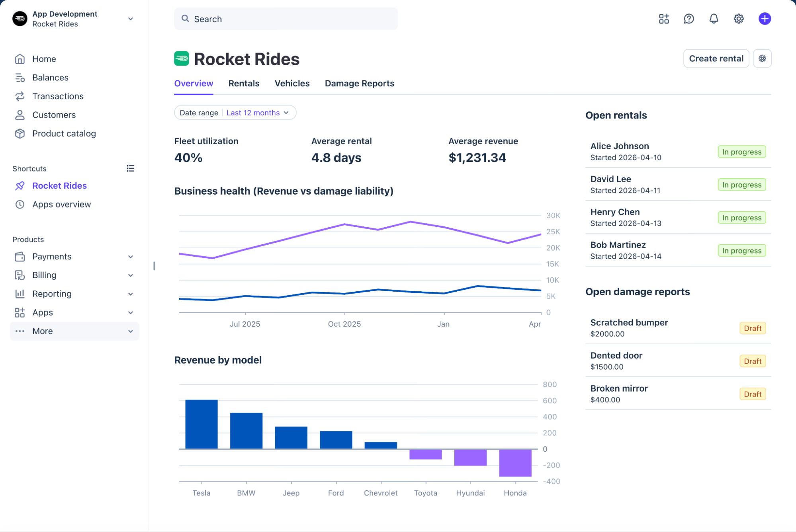The width and height of the screenshot is (796, 532).
Task: Open the top bar settings gear
Action: point(739,19)
